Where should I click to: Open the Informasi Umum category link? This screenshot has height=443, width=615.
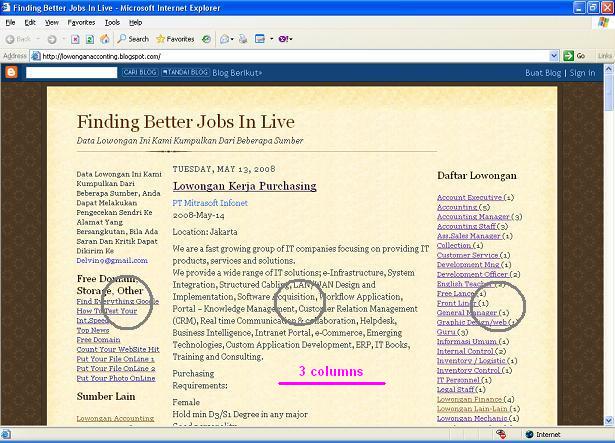(467, 341)
